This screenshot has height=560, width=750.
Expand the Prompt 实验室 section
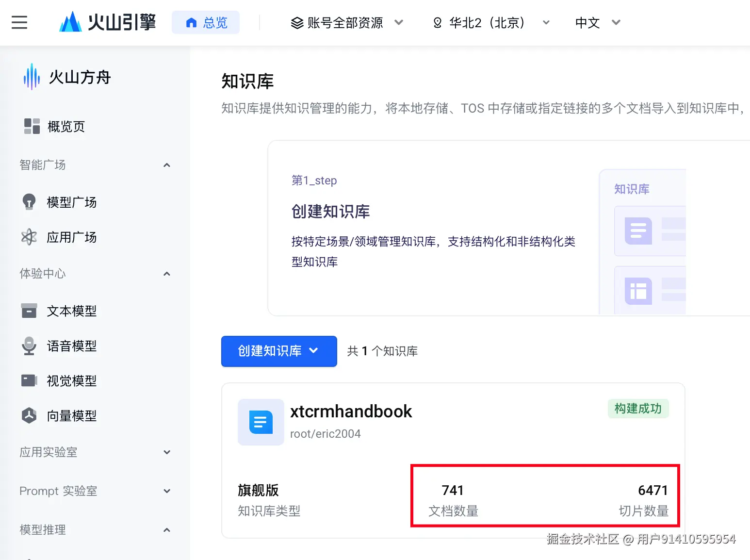point(166,491)
